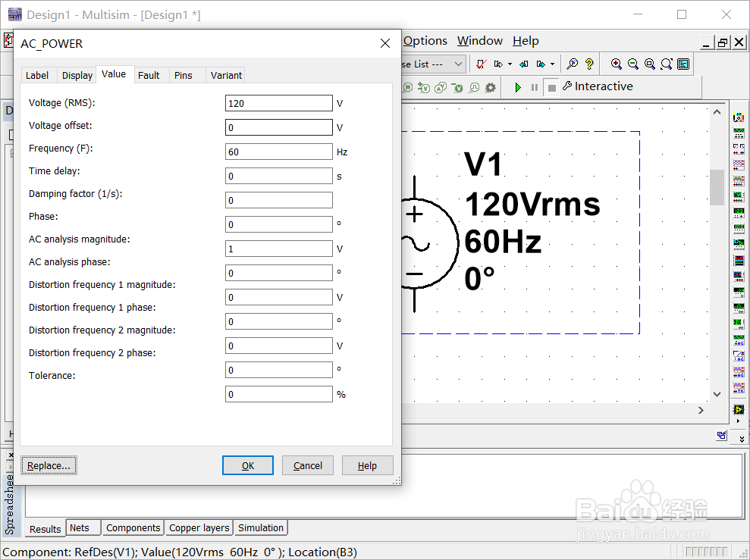Select the Word generator instrument icon

pyautogui.click(x=739, y=228)
